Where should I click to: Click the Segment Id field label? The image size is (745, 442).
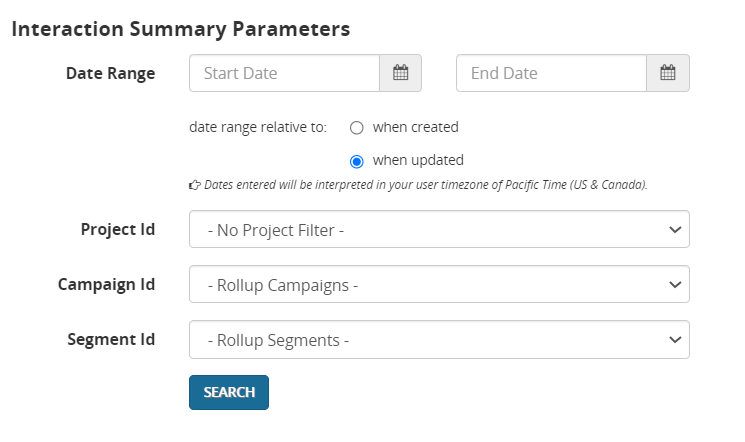110,340
